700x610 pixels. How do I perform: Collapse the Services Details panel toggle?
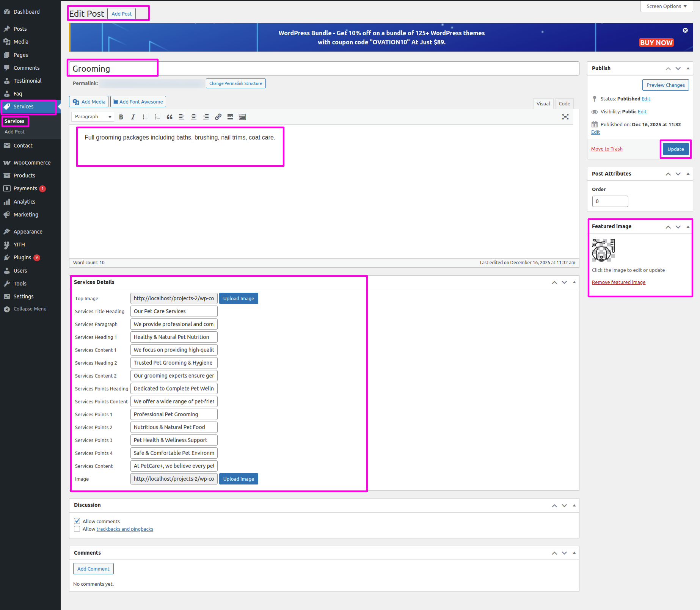(574, 282)
